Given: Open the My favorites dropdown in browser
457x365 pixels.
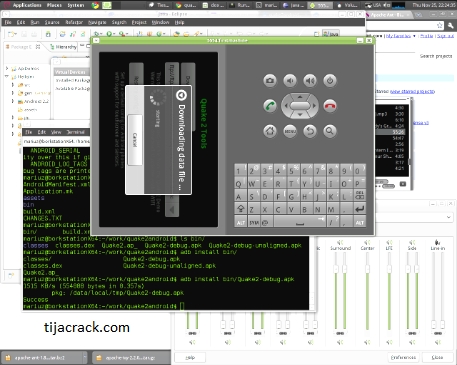Looking at the screenshot, I should point(414,36).
